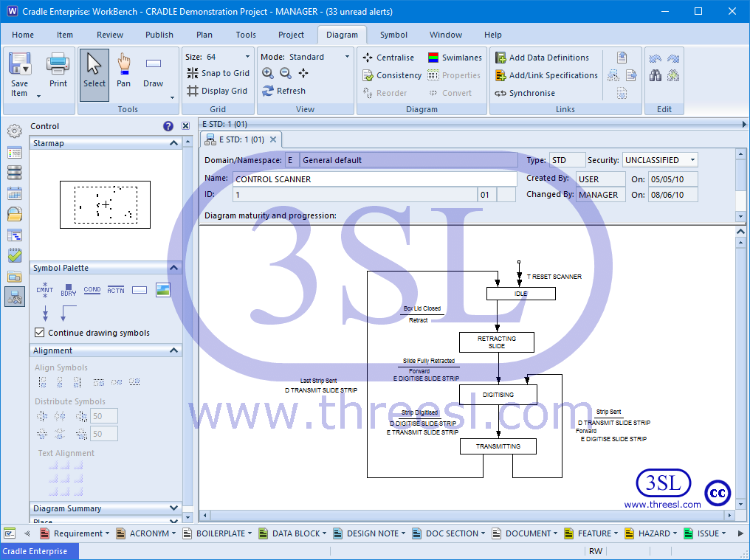This screenshot has width=750, height=560.
Task: Click the document with right arrow icon
Action: pyautogui.click(x=631, y=75)
